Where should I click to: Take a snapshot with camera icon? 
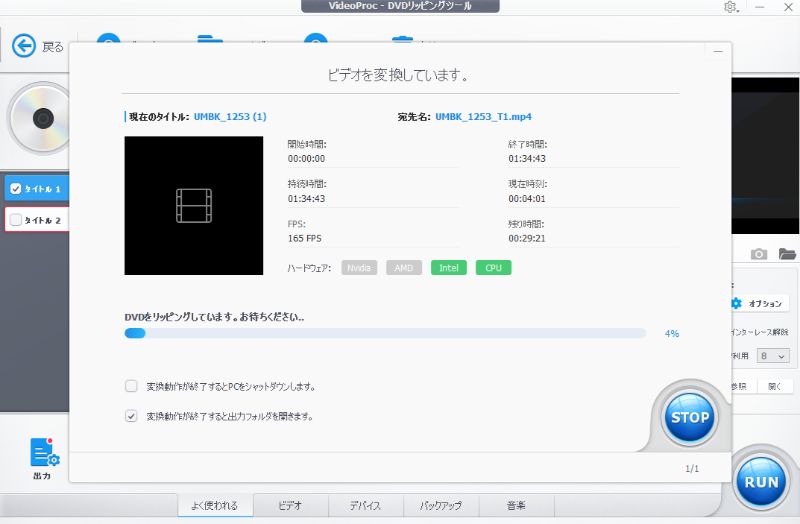click(x=759, y=254)
